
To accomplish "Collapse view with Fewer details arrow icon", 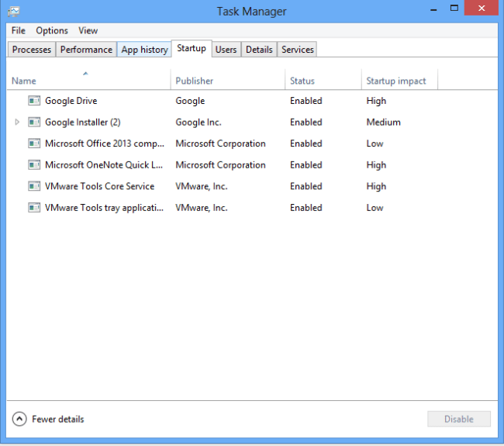I will [19, 419].
